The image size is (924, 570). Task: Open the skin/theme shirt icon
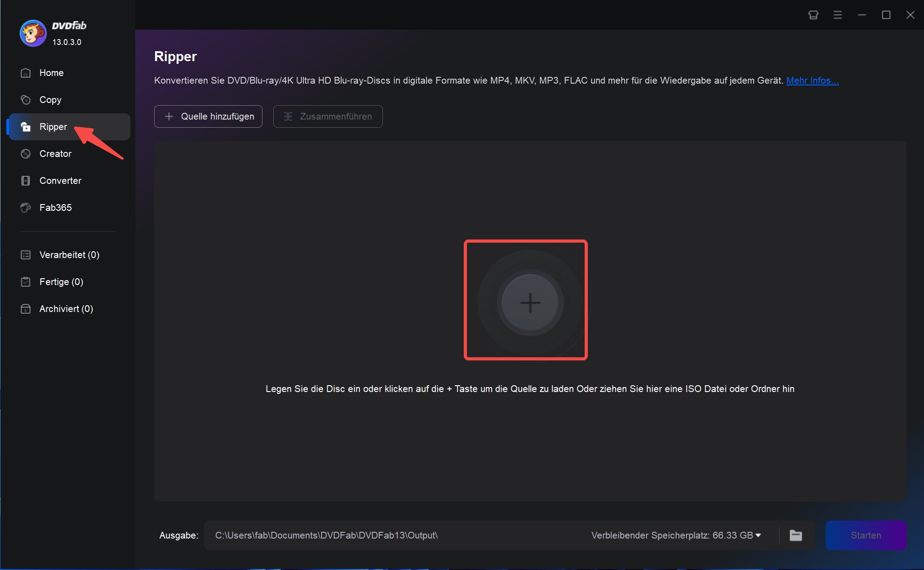click(x=813, y=15)
